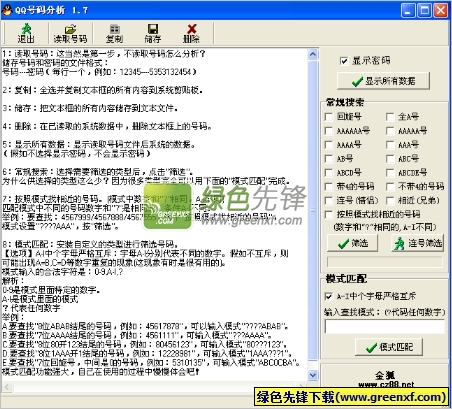452x409 pixels.
Task: Click the text line starting with 6：常规搜索
Action: click(97, 172)
